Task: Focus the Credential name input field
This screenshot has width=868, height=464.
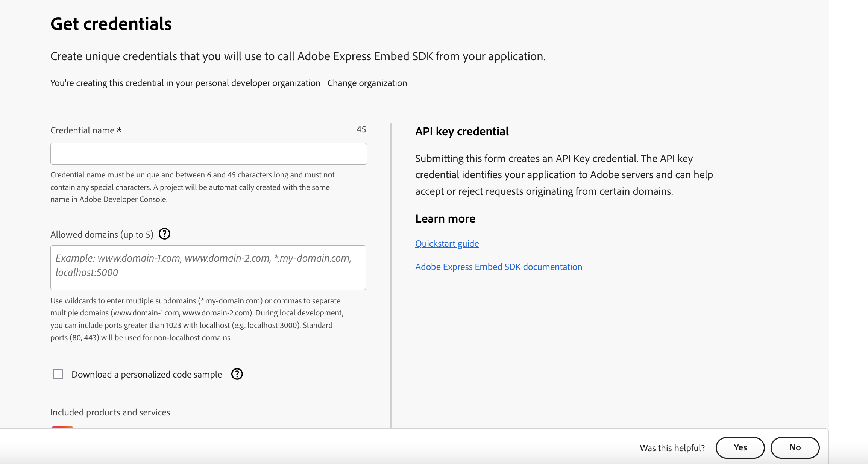Action: [x=209, y=154]
